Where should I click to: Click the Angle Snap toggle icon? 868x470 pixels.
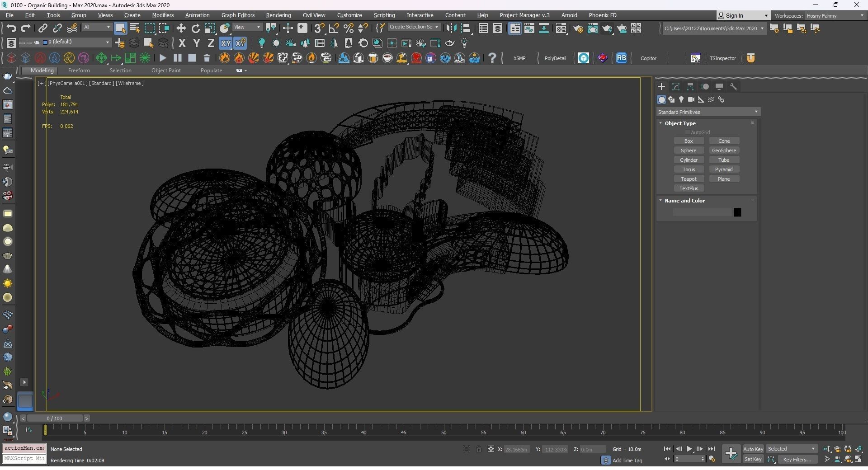pos(334,28)
